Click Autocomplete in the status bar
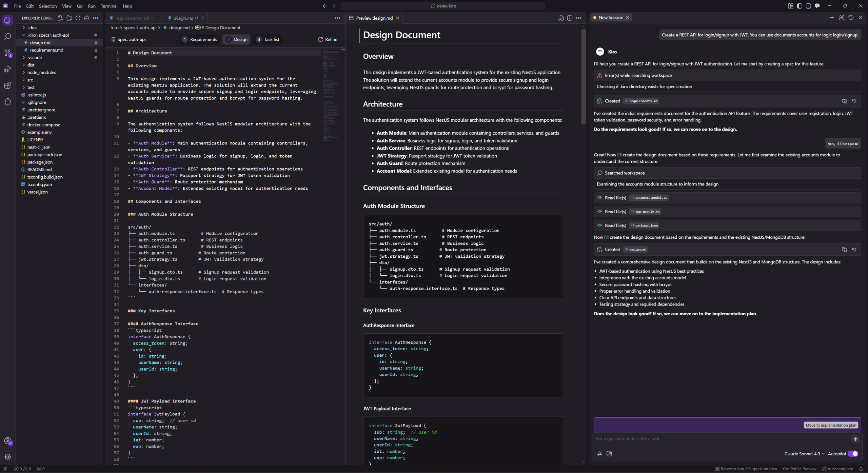Viewport: 868px width, 473px height. (837, 469)
